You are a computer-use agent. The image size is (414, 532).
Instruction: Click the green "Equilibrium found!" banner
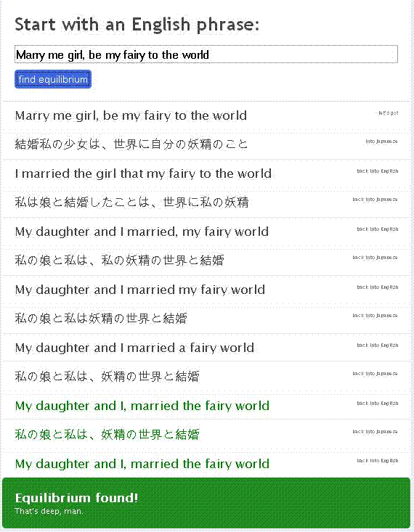point(206,503)
